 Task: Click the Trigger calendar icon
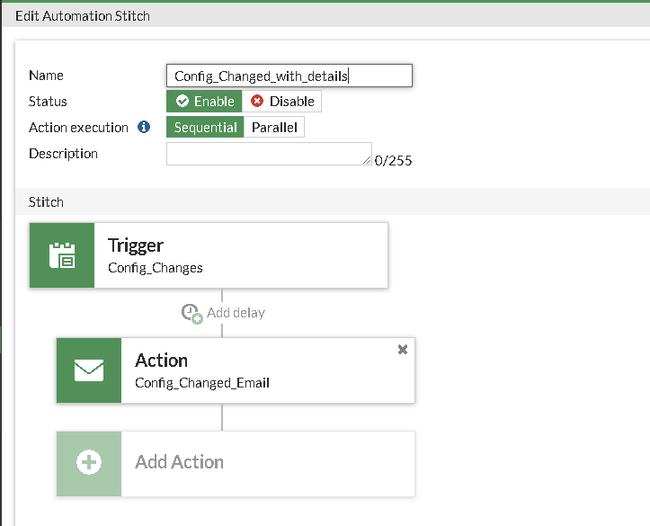pyautogui.click(x=62, y=255)
